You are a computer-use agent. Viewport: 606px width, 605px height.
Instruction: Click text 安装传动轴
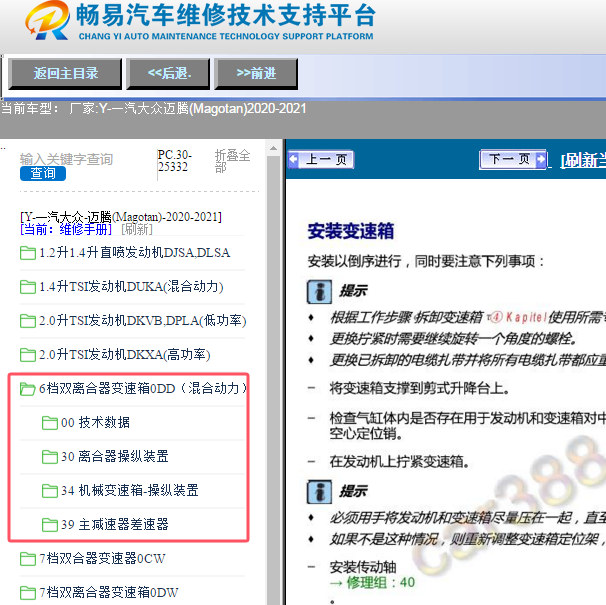click(363, 567)
